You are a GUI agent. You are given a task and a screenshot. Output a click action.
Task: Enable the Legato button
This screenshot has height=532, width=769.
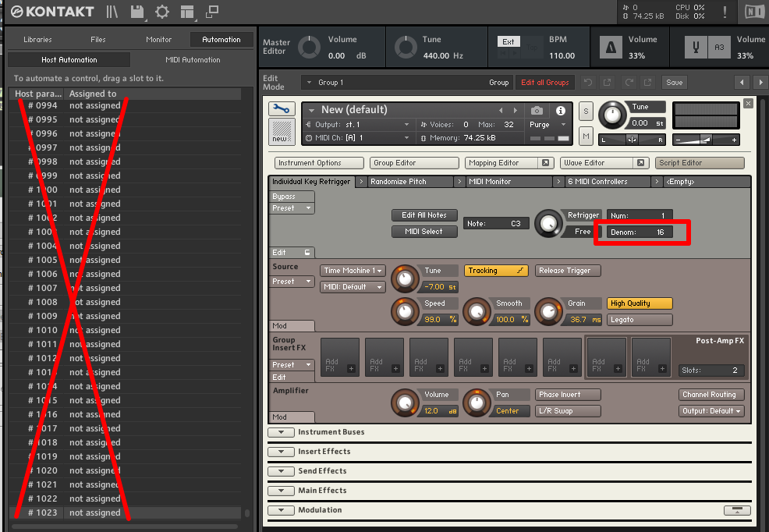[x=640, y=320]
